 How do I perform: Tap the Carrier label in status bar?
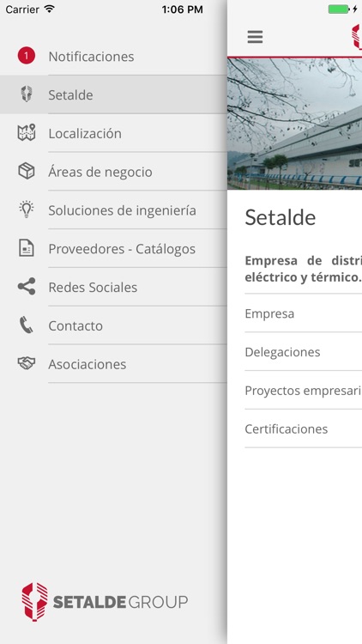pyautogui.click(x=22, y=9)
